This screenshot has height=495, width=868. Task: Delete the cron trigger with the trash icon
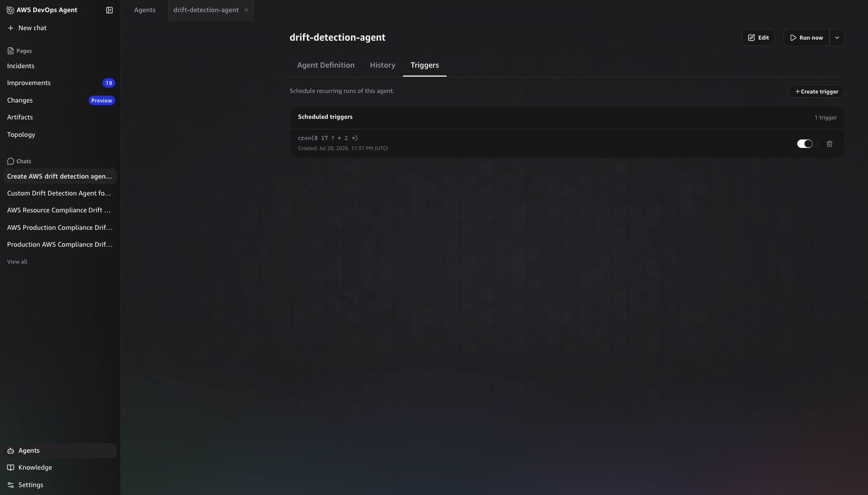point(829,144)
